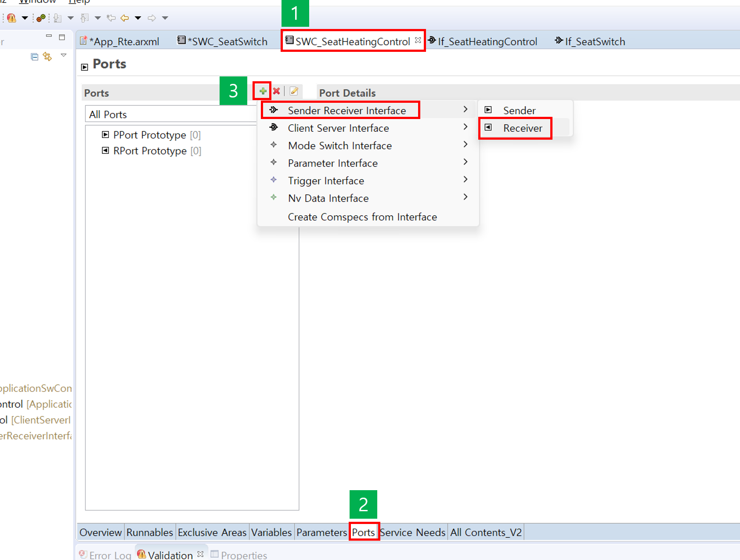Select PPort Prototype in ports tree
Viewport: 740px width, 560px height.
click(x=149, y=135)
